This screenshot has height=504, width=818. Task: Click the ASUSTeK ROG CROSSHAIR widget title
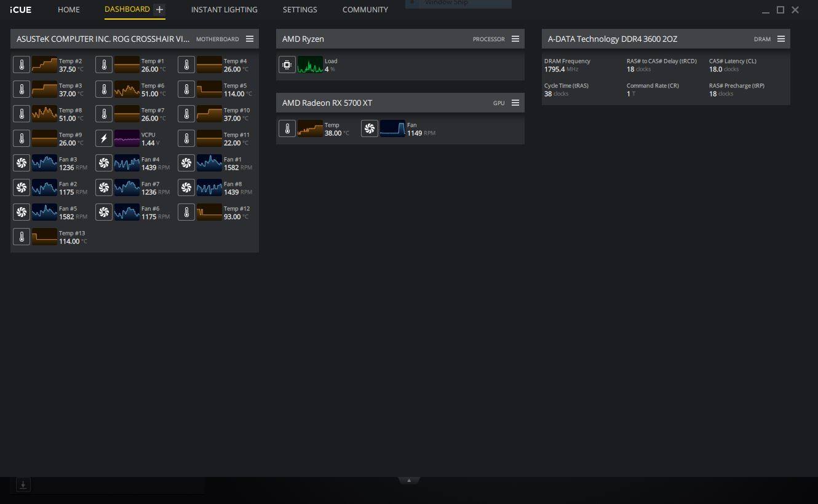click(x=103, y=39)
